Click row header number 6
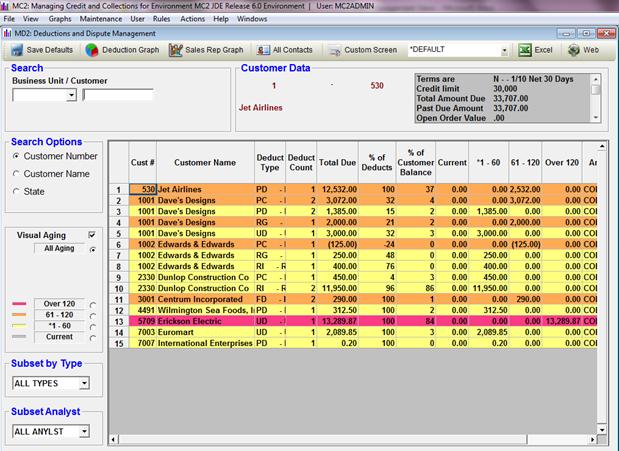The width and height of the screenshot is (619, 451). coord(118,244)
